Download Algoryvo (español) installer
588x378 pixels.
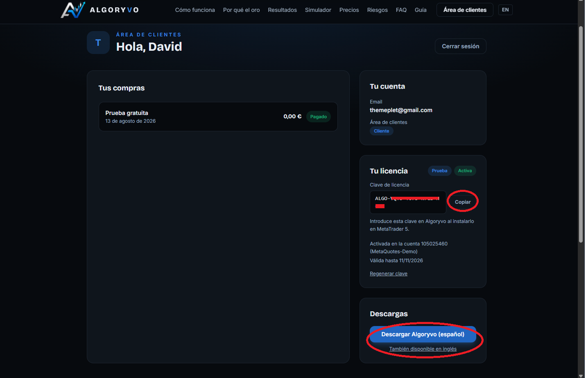tap(423, 334)
